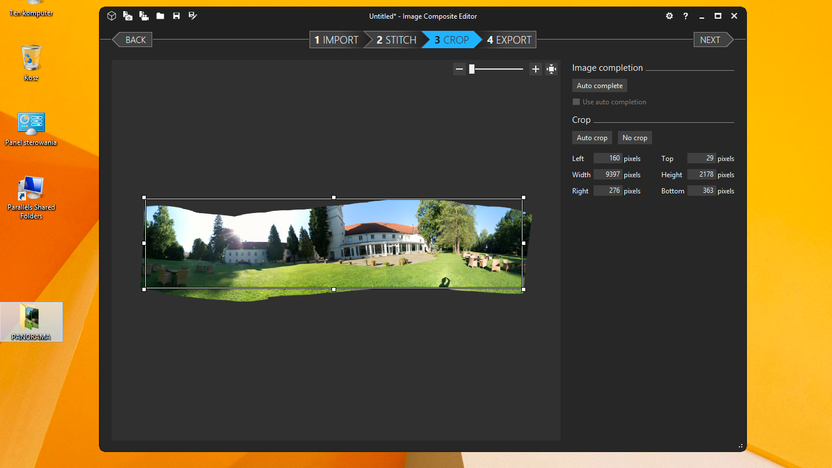Click the new panorama cube icon

[111, 16]
